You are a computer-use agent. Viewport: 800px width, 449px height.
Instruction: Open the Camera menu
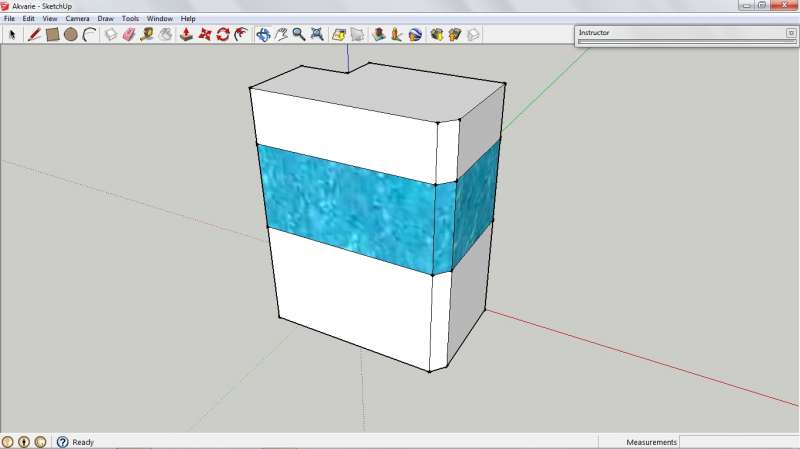(77, 18)
